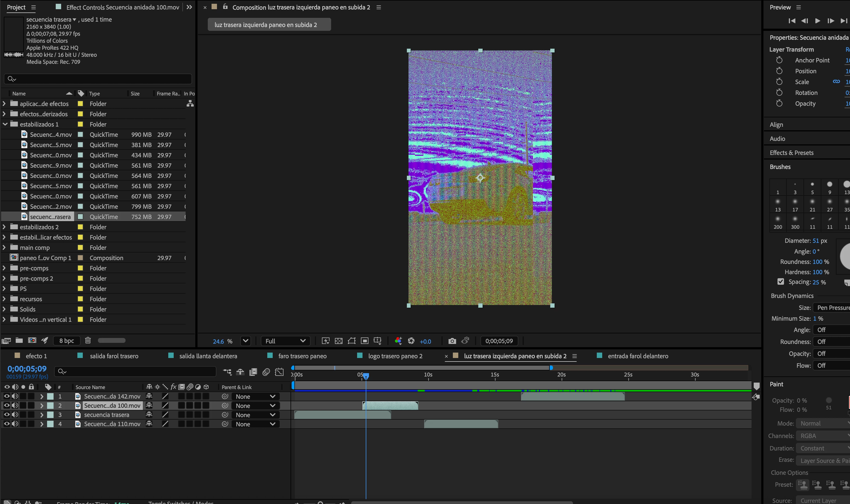Expand the Effects & Presets panel
The image size is (850, 504).
791,153
